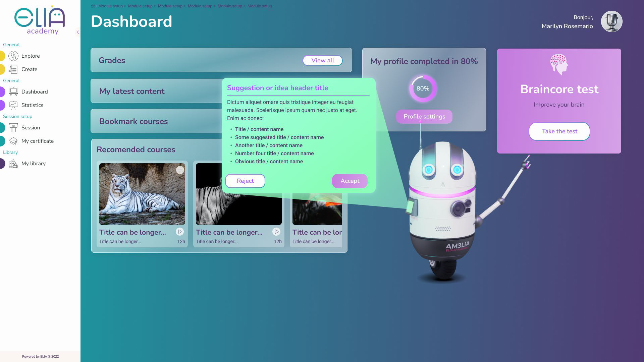Select the first Module setup breadcrumb
The width and height of the screenshot is (644, 362).
point(110,6)
